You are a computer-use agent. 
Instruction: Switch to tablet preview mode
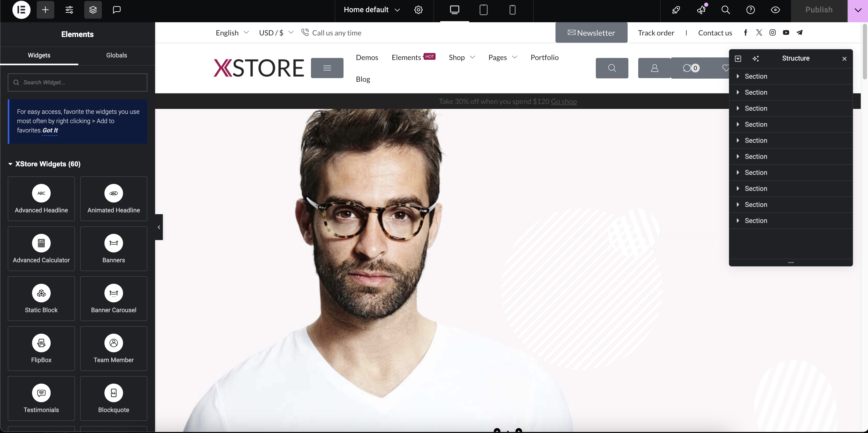[x=483, y=10]
